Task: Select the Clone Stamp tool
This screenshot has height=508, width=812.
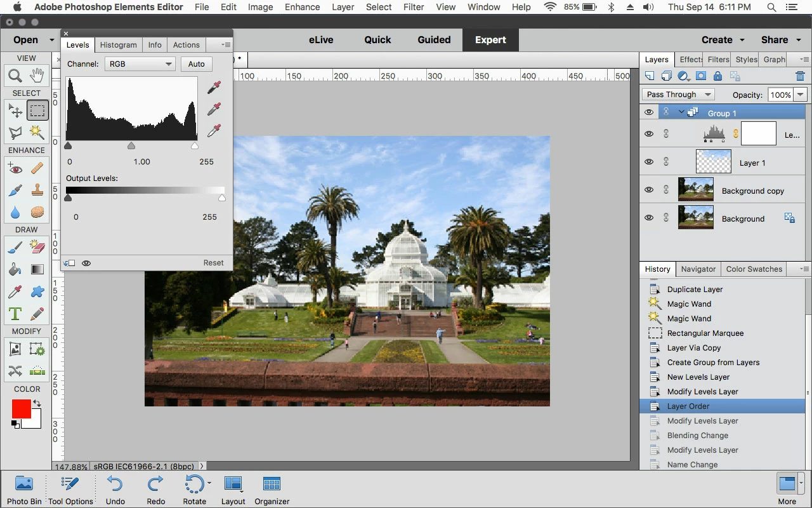Action: click(37, 190)
